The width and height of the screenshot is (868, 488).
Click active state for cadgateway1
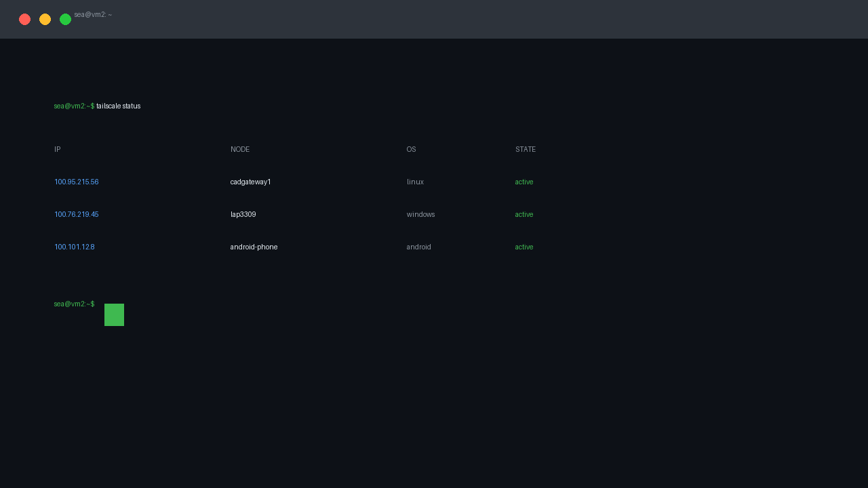click(524, 182)
